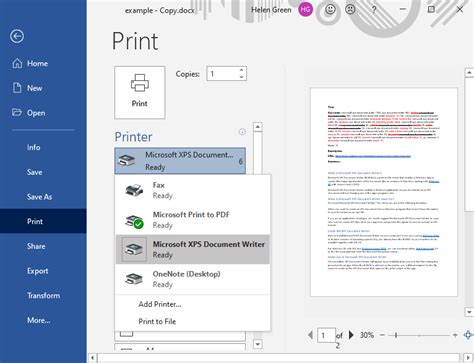Choose Microsoft Print to PDF printer

(193, 220)
